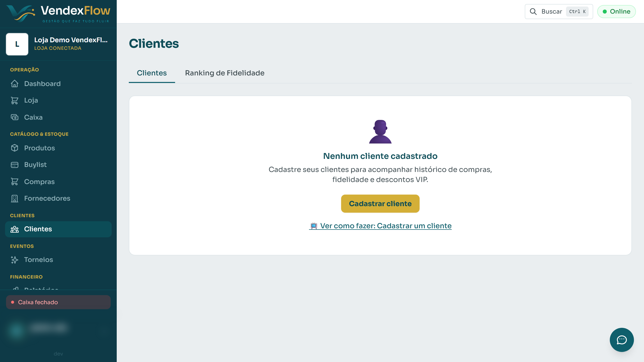
Task: Click the FINANCEIRO section label
Action: pos(26,277)
